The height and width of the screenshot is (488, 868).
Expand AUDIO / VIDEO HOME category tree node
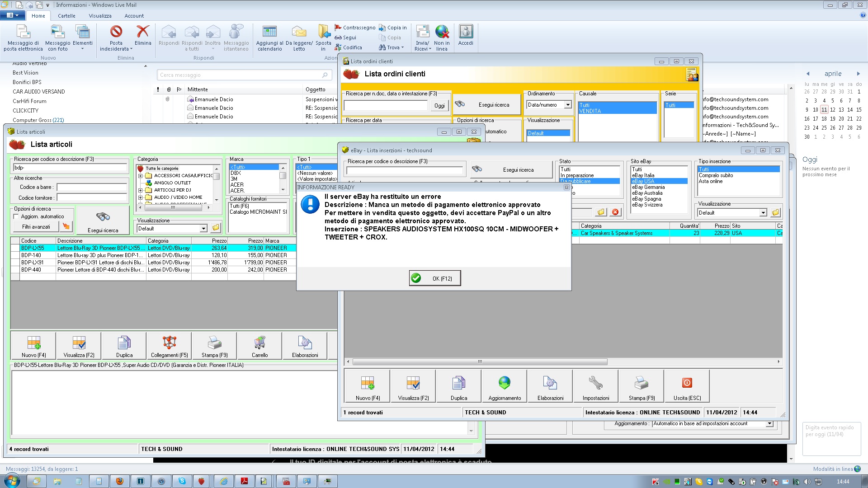point(140,197)
